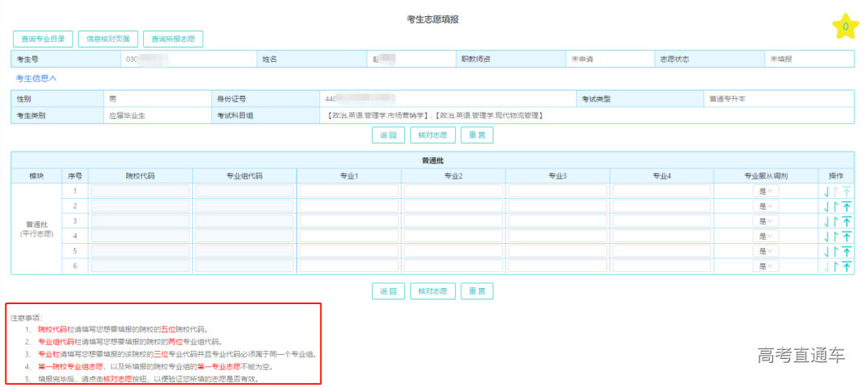868x387 pixels.
Task: Move row 4 choice down one position
Action: point(825,237)
